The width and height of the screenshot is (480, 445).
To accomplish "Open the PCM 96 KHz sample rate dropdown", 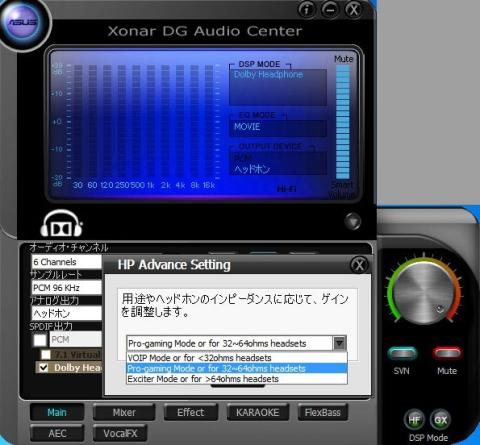I will tap(66, 288).
